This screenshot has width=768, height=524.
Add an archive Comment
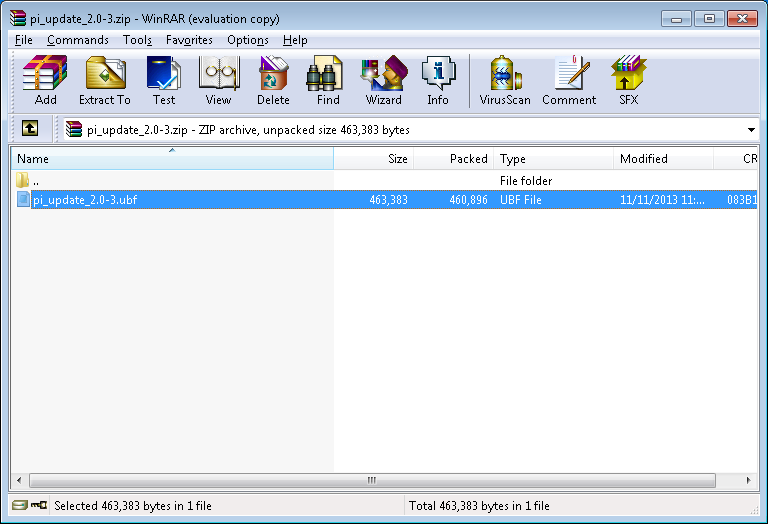point(569,80)
